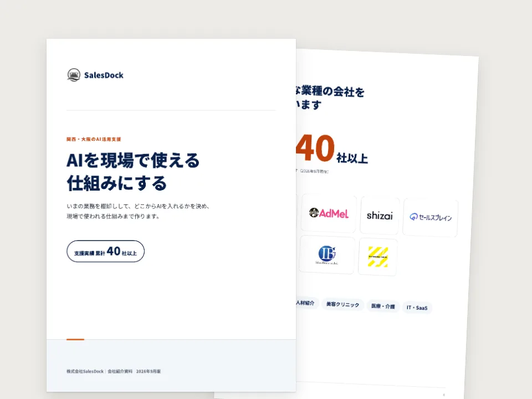
Task: Click the shizai logo card
Action: coord(380,216)
